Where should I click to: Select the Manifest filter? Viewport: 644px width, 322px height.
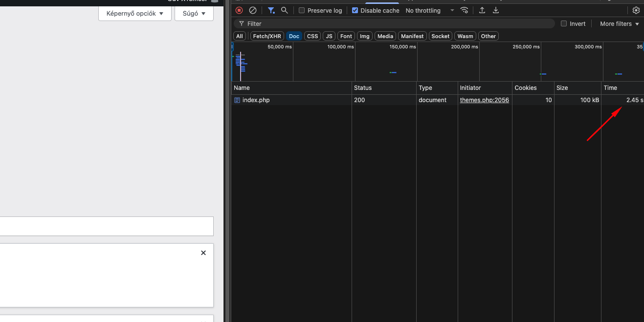coord(412,36)
